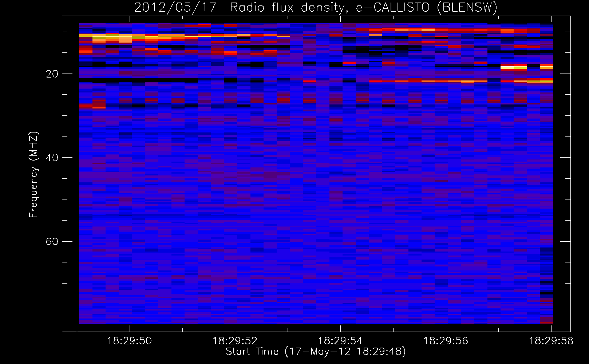Image resolution: width=589 pixels, height=364 pixels.
Task: Click the 18:29:52 time tick label
Action: (x=235, y=341)
